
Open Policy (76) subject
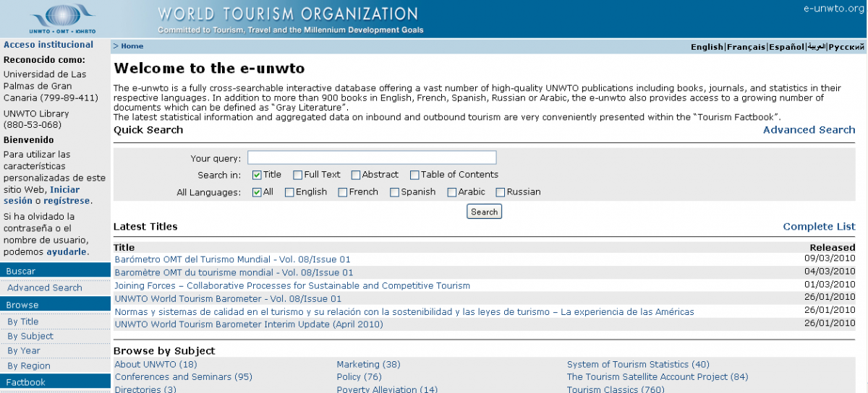[359, 376]
